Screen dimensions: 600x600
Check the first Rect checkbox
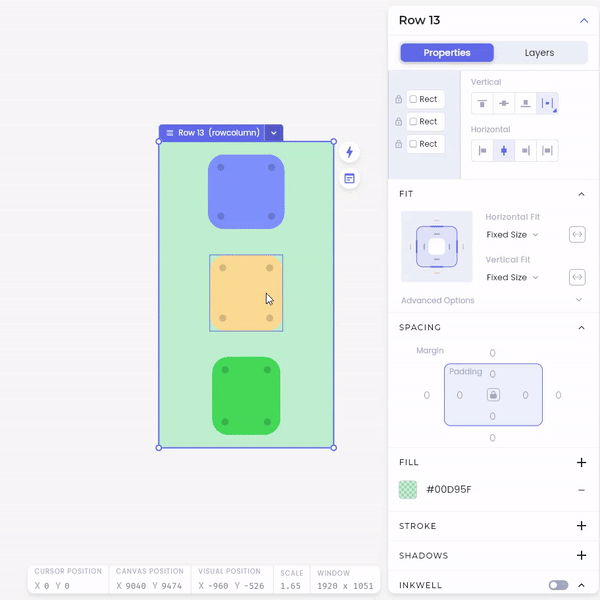(x=413, y=99)
